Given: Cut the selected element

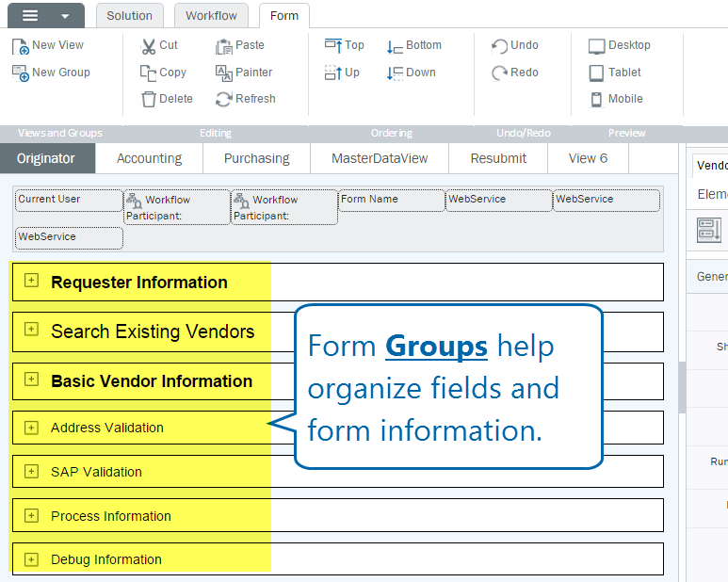Looking at the screenshot, I should (159, 45).
